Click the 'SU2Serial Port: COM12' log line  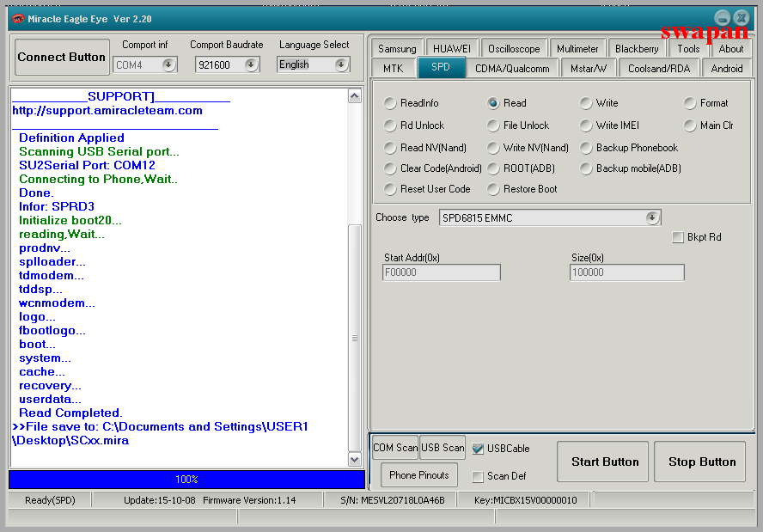[x=87, y=166]
